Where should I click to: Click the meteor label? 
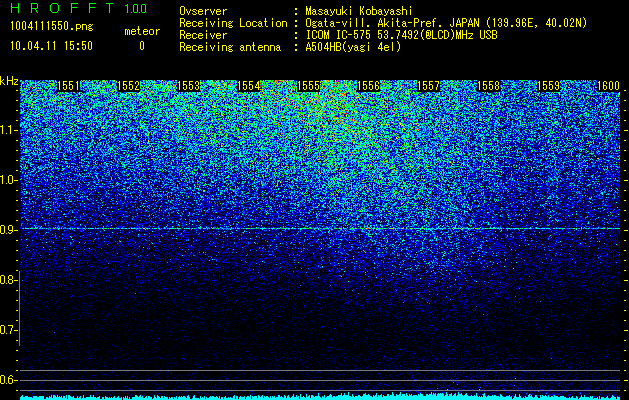click(x=142, y=31)
